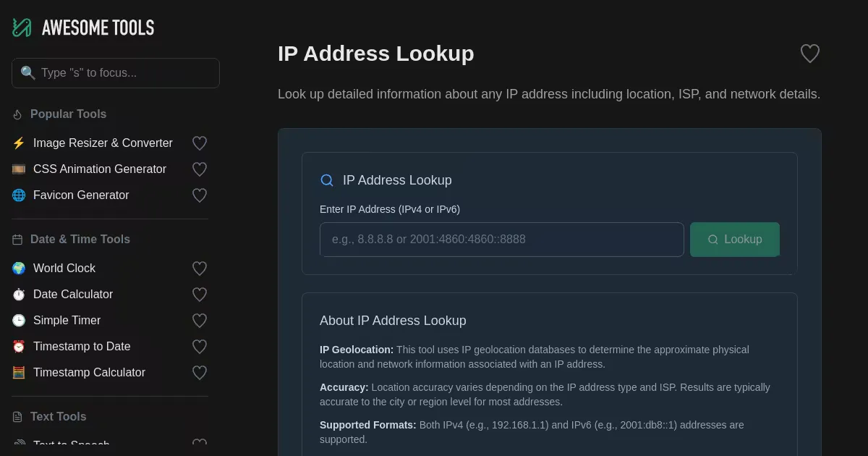This screenshot has width=868, height=456.
Task: Click the Enter IP Address input field
Action: click(501, 240)
